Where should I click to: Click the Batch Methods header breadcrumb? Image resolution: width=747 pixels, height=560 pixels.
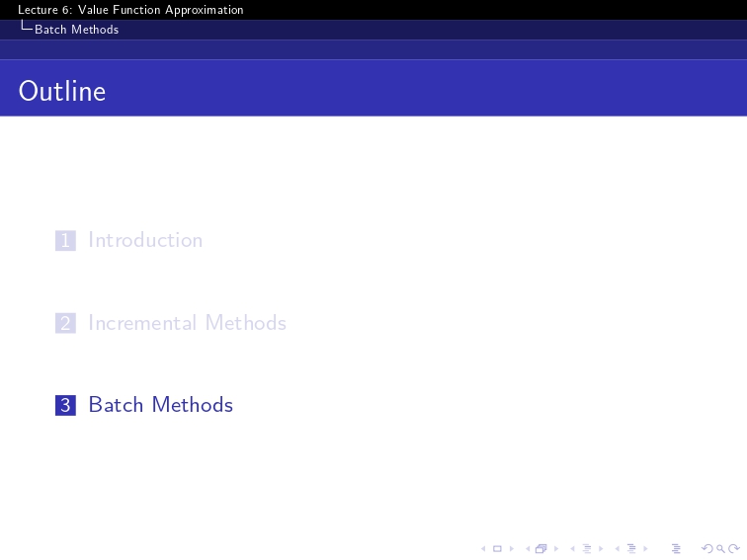coord(76,30)
